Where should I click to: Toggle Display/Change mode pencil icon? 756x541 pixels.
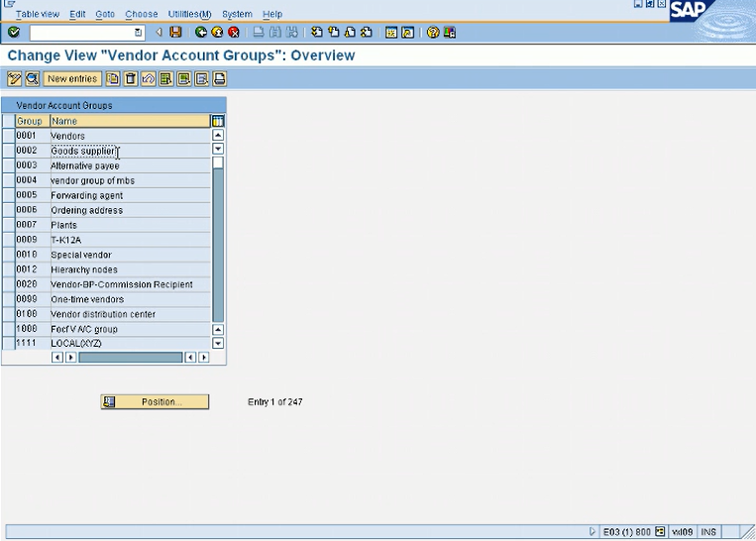(x=14, y=78)
